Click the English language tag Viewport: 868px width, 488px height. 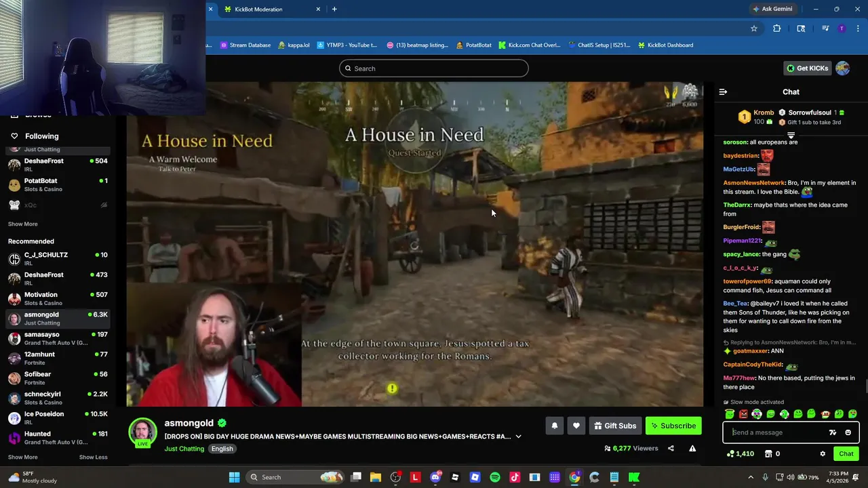pos(222,449)
